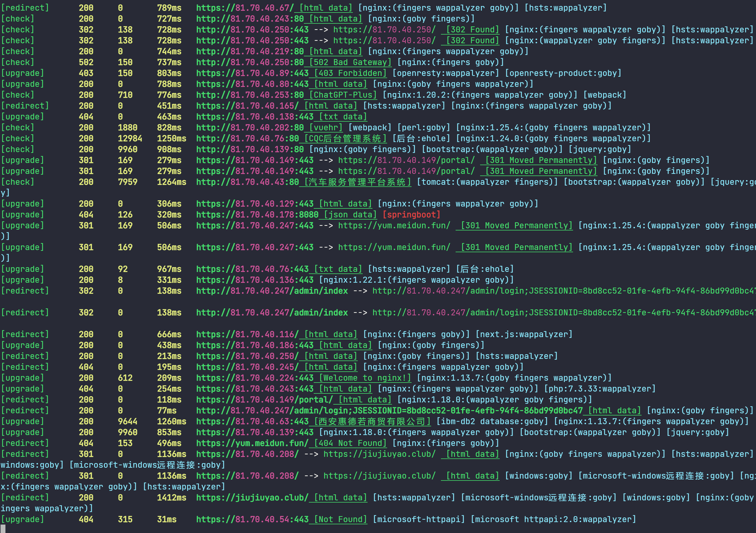Click the https://81.70.40.129:443 URL
756x533 pixels.
click(255, 203)
